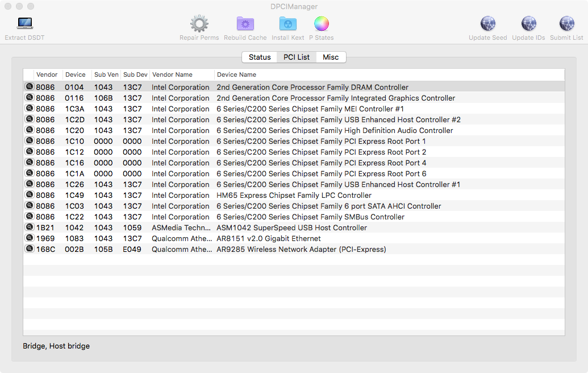
Task: Select the Integrated Graphics Controller device name
Action: pos(336,98)
